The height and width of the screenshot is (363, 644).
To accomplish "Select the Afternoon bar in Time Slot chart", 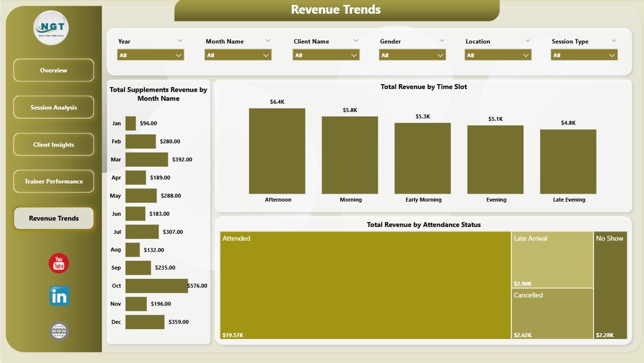I will 277,150.
